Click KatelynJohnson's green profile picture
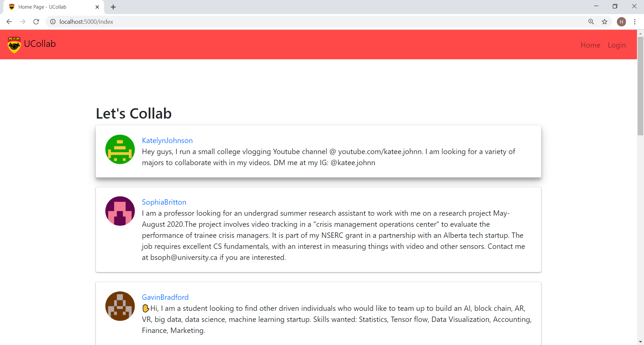Image resolution: width=644 pixels, height=345 pixels. 120,149
